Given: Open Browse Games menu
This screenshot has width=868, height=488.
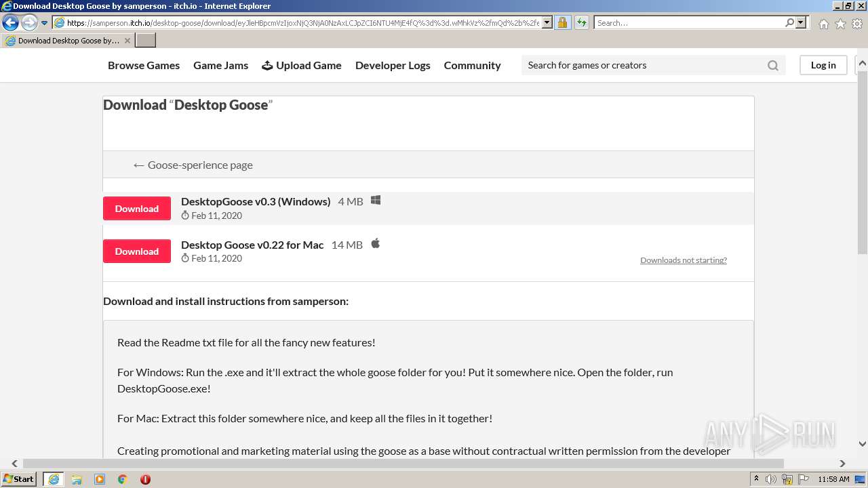Looking at the screenshot, I should click(144, 65).
